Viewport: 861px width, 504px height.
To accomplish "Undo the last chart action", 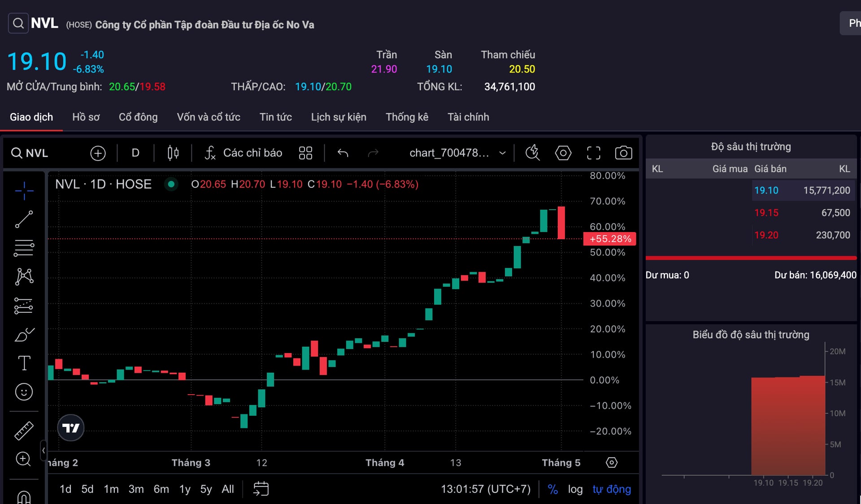I will coord(343,153).
